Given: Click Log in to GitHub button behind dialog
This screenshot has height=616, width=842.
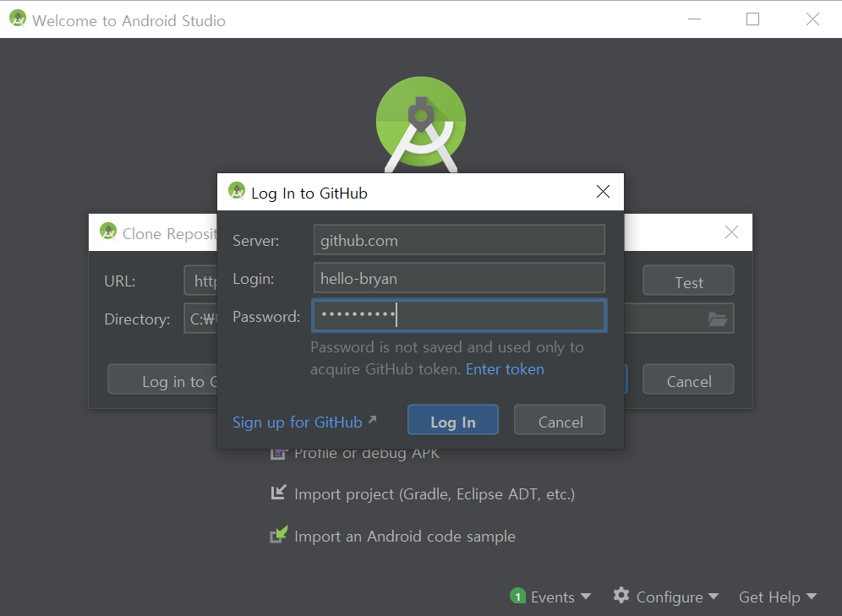Looking at the screenshot, I should 162,379.
